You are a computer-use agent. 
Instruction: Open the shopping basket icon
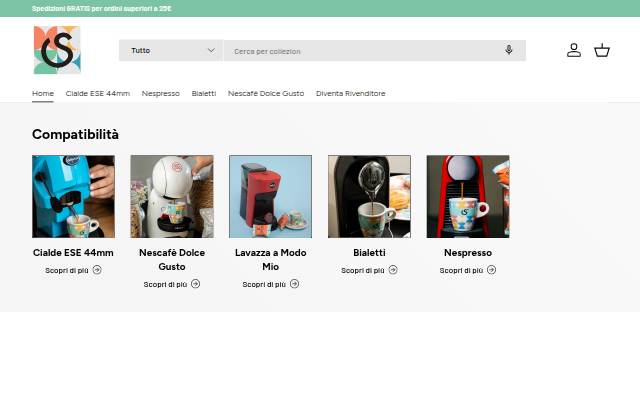point(602,50)
